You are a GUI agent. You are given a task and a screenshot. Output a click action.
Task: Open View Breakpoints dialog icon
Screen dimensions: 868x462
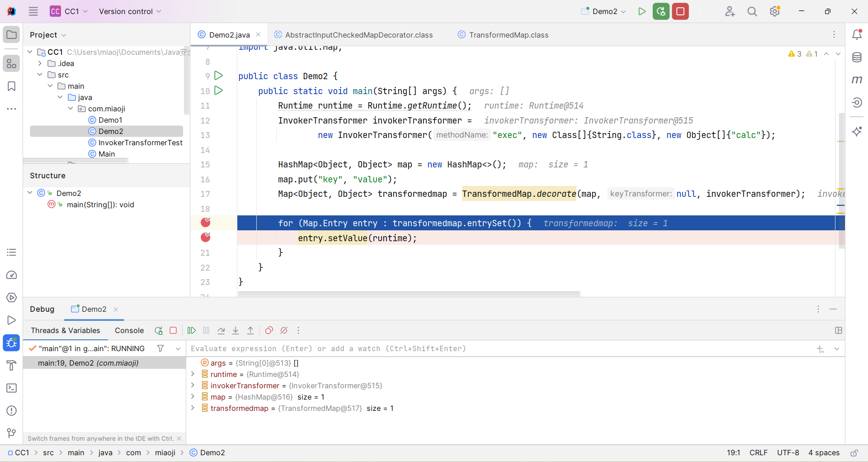(x=269, y=331)
